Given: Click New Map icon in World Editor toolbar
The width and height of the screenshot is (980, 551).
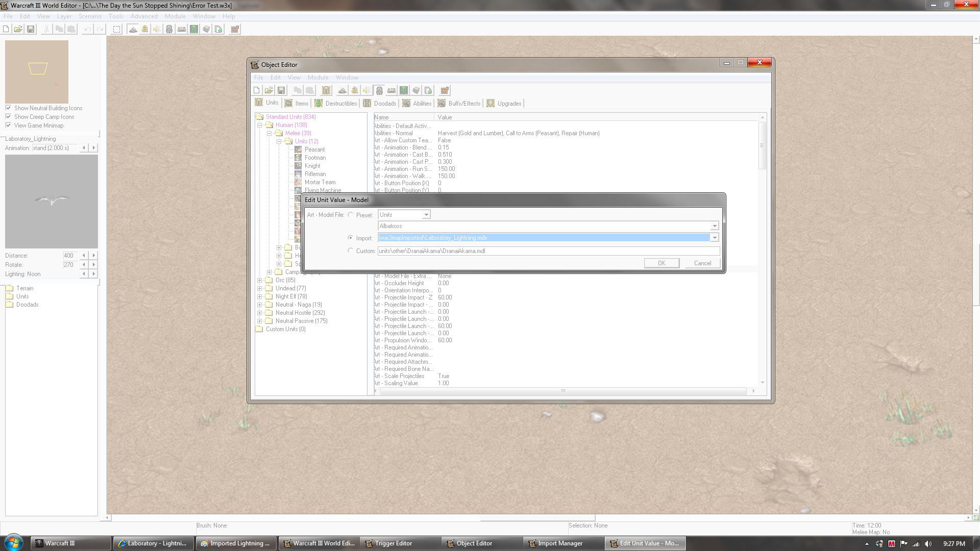Looking at the screenshot, I should tap(6, 29).
